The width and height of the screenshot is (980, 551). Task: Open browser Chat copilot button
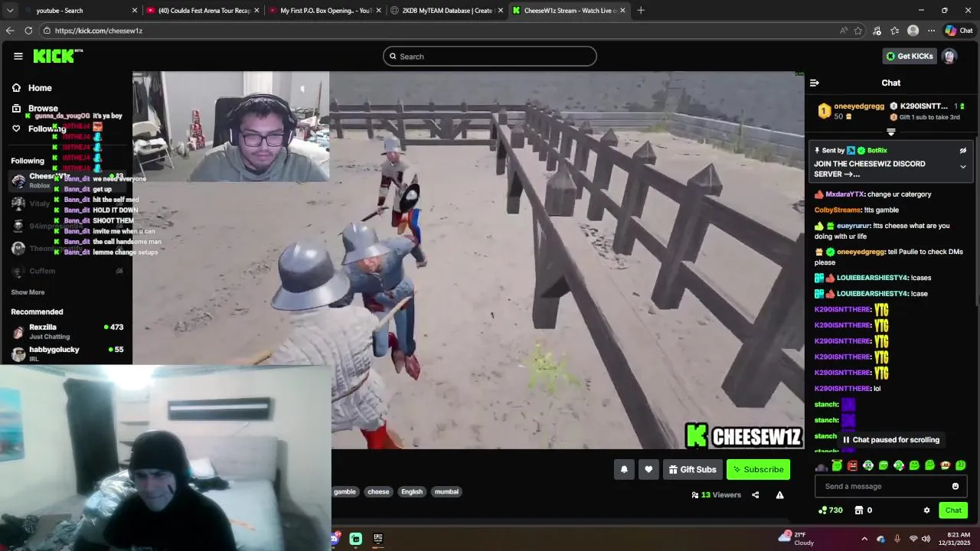point(959,31)
